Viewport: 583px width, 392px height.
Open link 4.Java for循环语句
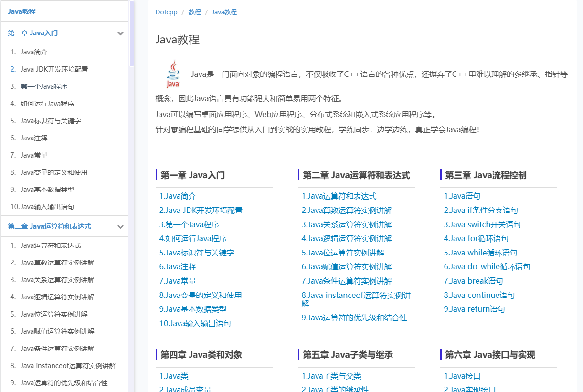click(476, 239)
